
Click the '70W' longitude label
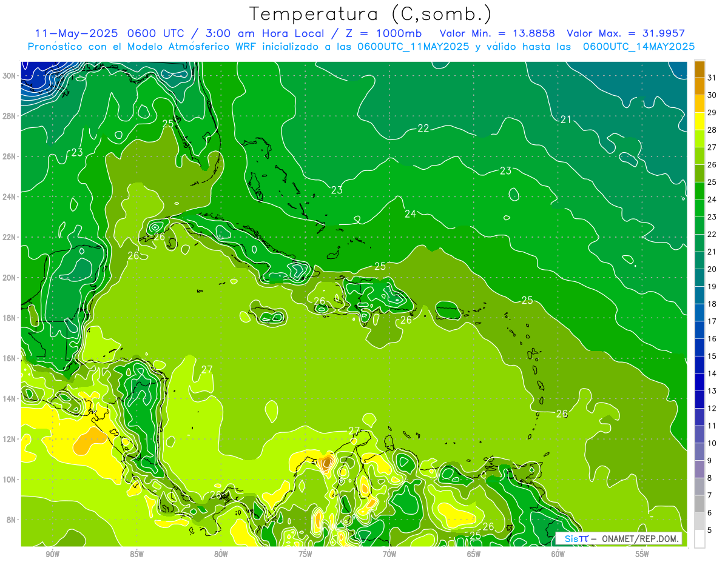click(389, 554)
